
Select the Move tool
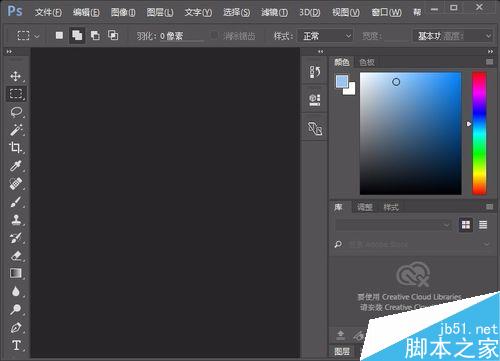tap(16, 76)
